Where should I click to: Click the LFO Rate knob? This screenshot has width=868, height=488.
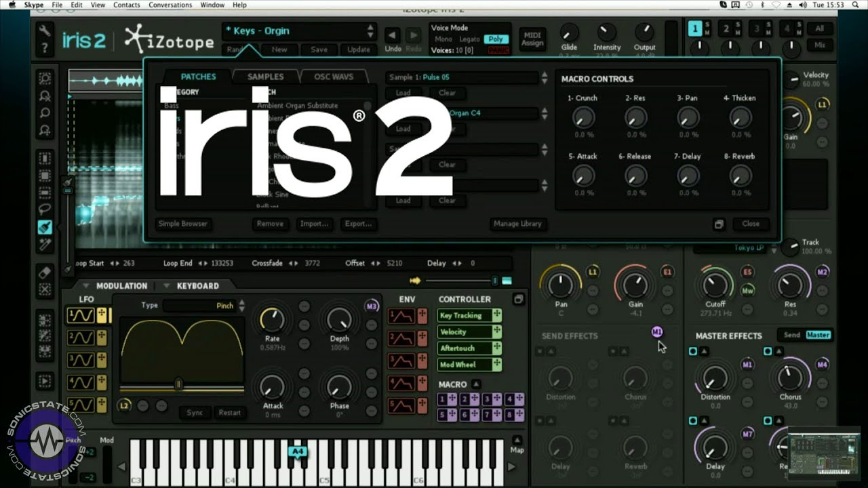coord(272,319)
